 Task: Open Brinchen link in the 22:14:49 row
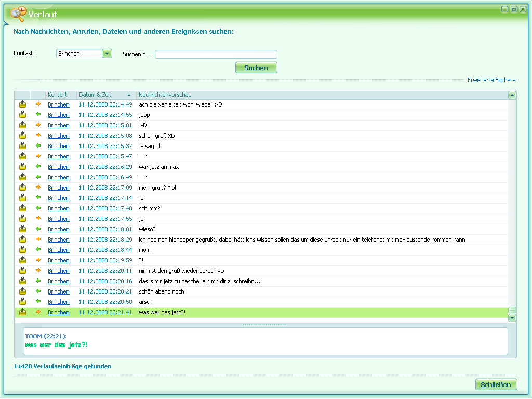coord(58,104)
